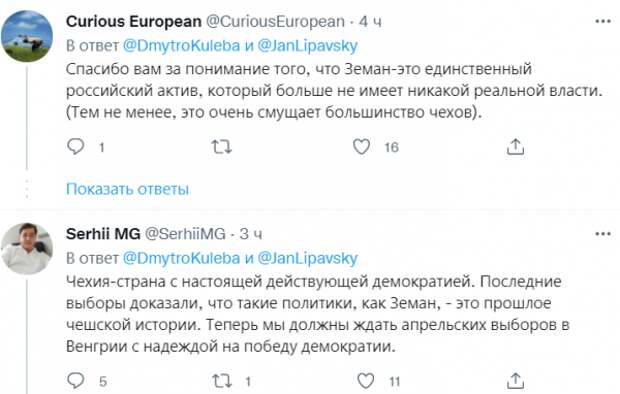Open @JanLipavsky mention in first tweet

(308, 45)
